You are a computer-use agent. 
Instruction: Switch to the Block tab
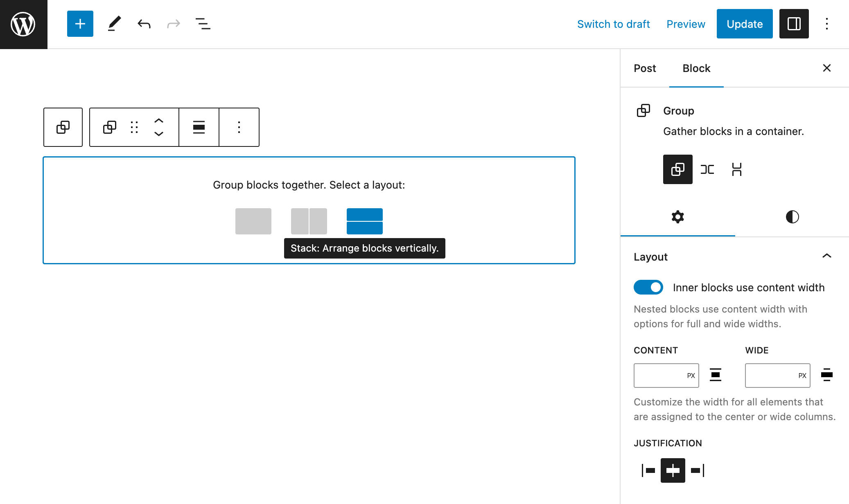pyautogui.click(x=696, y=68)
